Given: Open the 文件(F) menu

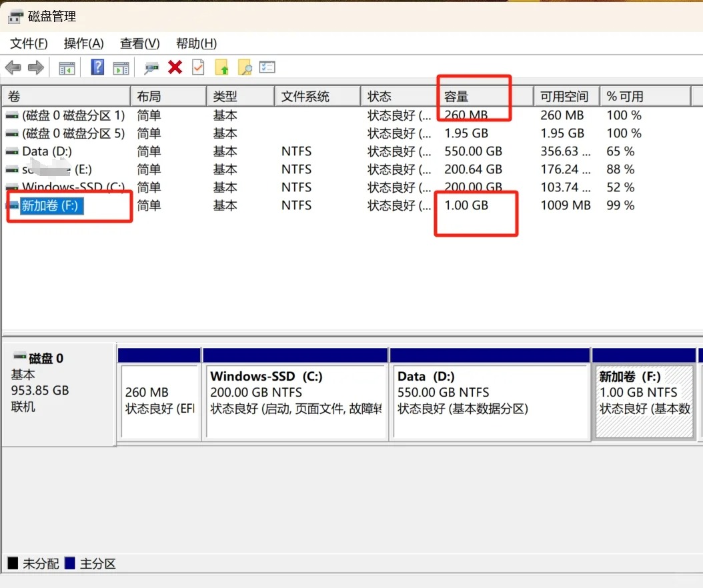Looking at the screenshot, I should coord(29,43).
